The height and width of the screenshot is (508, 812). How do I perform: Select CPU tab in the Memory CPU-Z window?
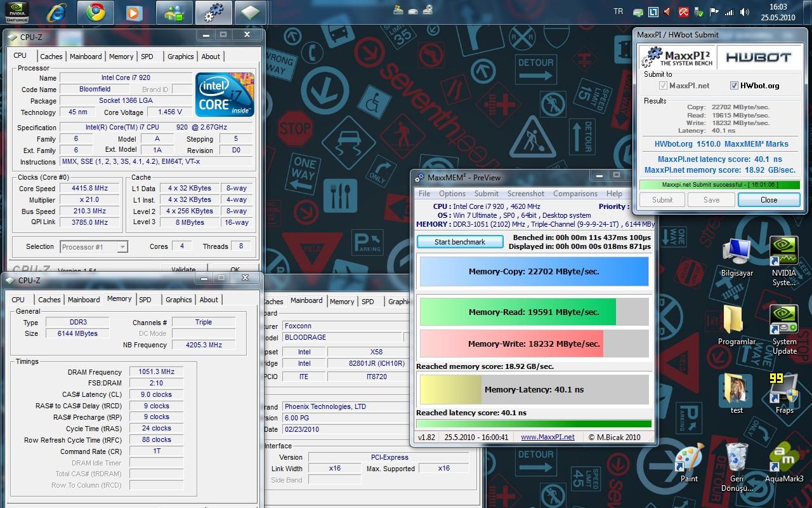(x=18, y=300)
